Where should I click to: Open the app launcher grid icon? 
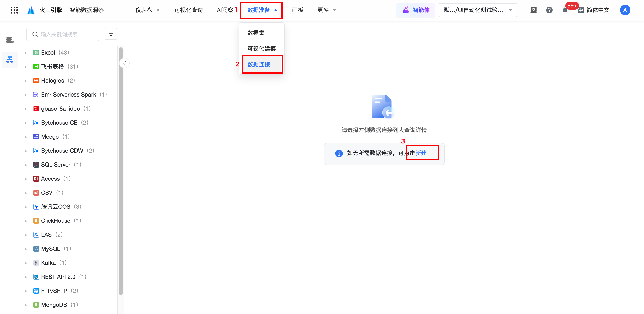(x=14, y=10)
